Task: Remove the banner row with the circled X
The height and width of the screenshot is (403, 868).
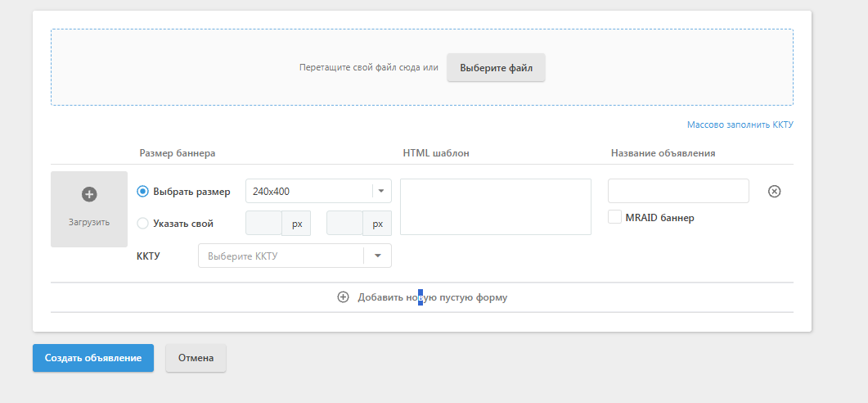Action: pyautogui.click(x=775, y=191)
